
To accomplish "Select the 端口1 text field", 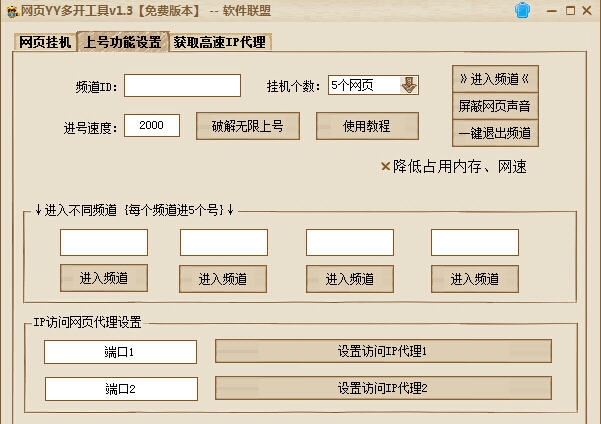I will point(120,352).
